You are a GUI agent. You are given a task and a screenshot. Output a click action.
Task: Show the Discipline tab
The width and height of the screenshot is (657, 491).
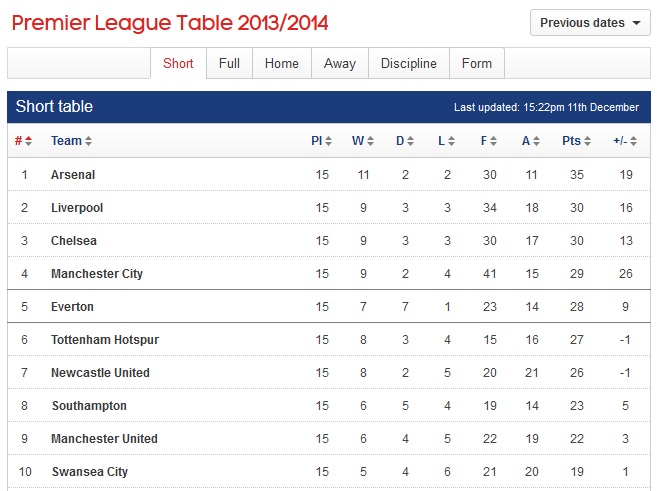(x=408, y=63)
